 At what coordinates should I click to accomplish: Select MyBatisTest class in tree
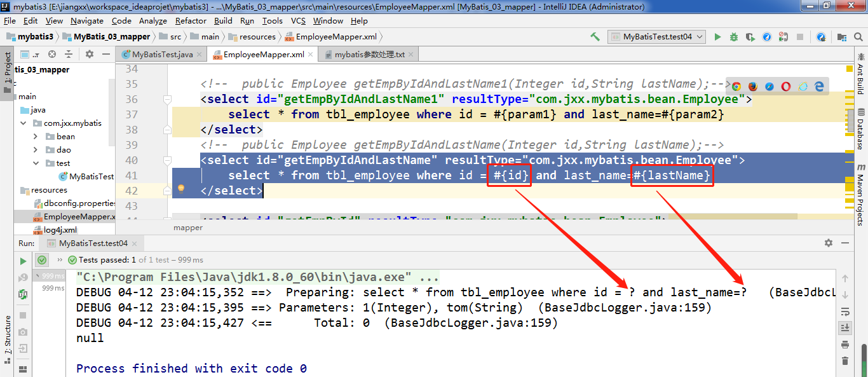point(86,177)
